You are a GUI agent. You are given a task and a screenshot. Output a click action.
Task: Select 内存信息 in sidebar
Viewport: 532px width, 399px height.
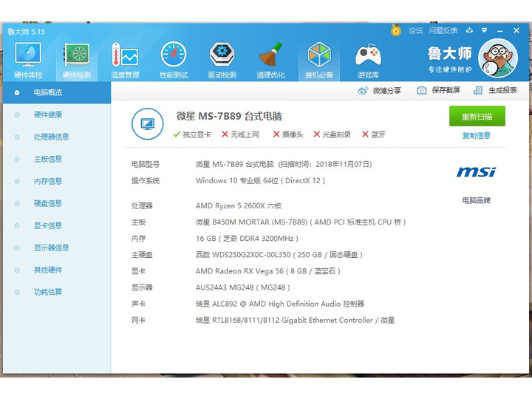(x=48, y=181)
